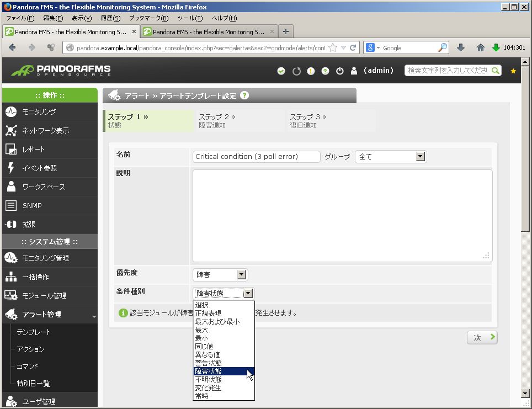Click the 名前 text field
This screenshot has width=532, height=409.
click(x=256, y=156)
